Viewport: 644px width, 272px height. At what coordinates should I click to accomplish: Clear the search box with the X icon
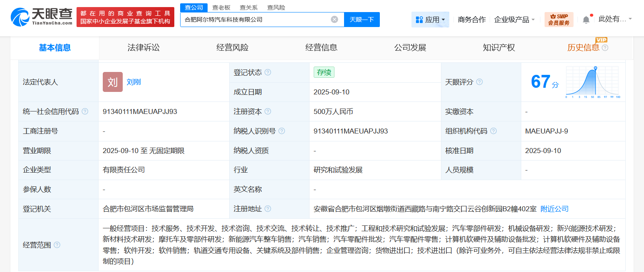coord(334,19)
